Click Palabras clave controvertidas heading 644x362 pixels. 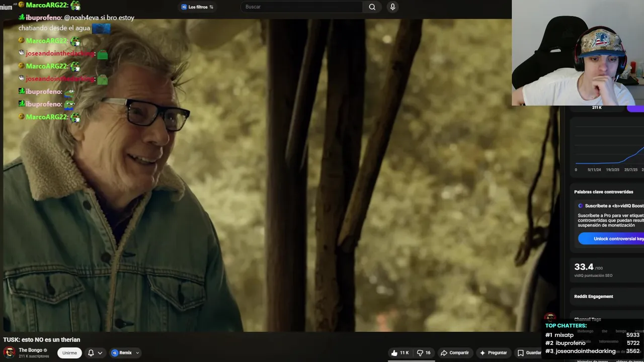point(604,192)
